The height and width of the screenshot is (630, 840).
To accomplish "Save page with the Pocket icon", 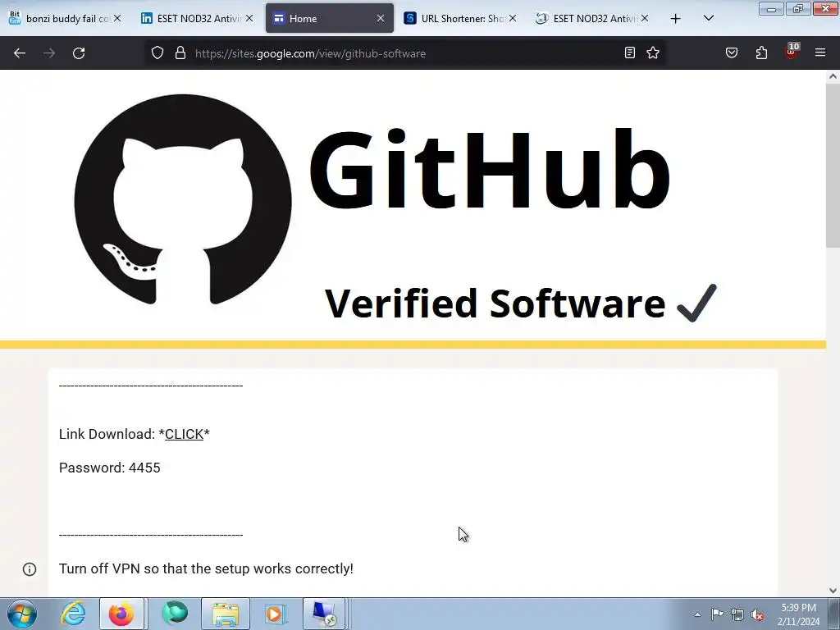I will (732, 52).
